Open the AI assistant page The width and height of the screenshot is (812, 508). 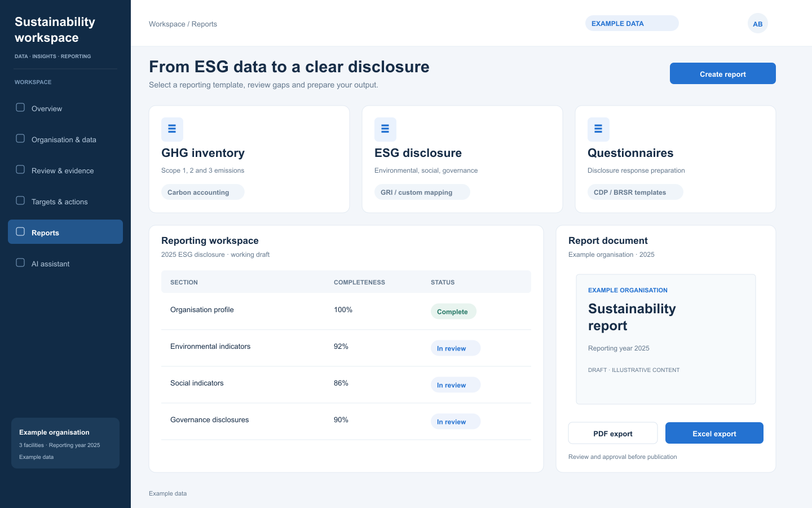click(65, 263)
